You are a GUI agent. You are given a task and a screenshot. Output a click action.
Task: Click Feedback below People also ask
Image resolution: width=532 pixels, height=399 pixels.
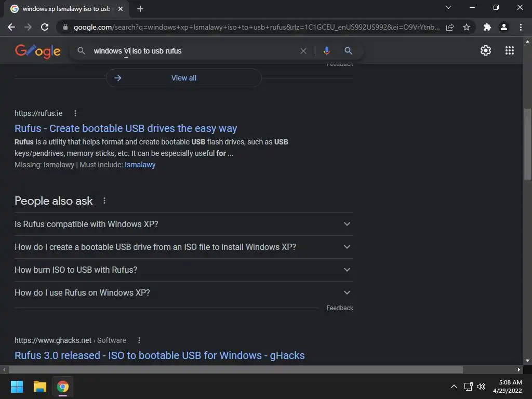tap(340, 308)
